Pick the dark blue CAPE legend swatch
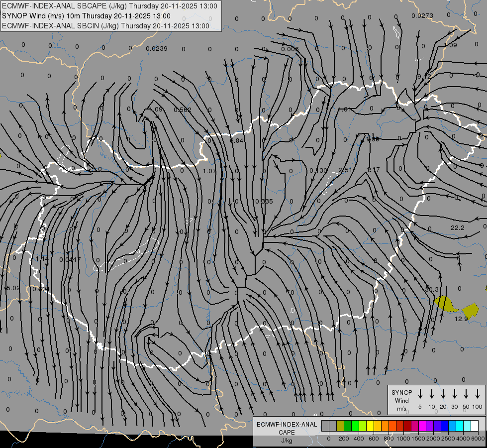Screen dimensions: 487x448 [445, 426]
